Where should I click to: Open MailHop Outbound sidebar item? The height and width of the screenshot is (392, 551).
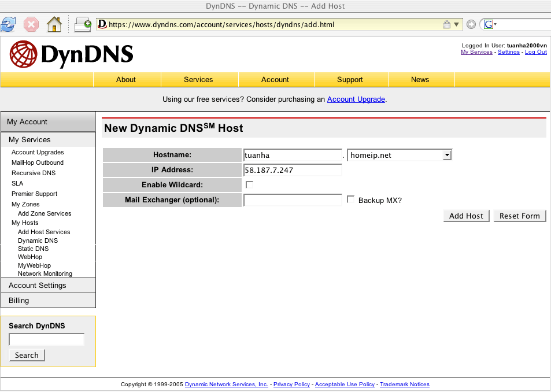(x=38, y=162)
